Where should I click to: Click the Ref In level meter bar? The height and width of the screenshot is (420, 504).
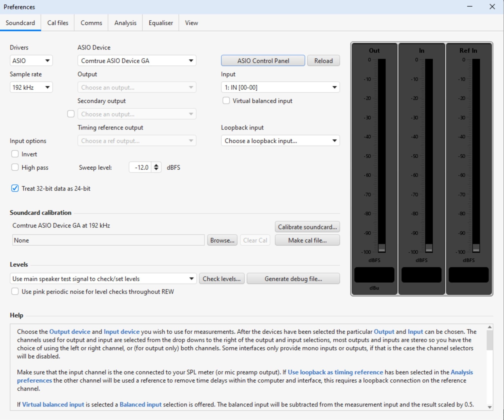[476, 156]
